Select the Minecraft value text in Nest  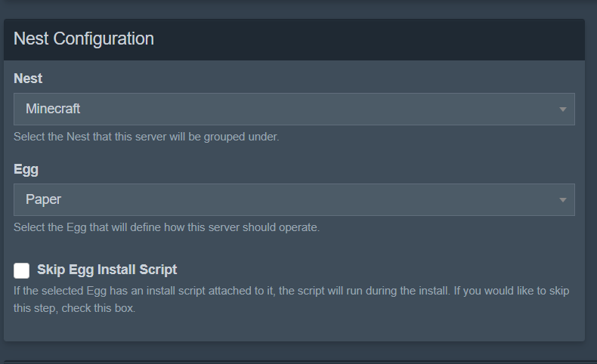click(53, 109)
